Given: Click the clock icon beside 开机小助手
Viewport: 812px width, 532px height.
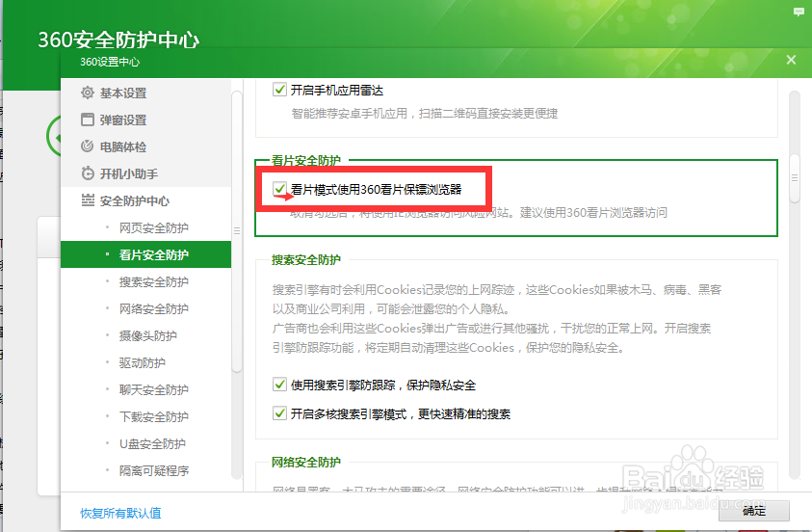Looking at the screenshot, I should click(88, 173).
